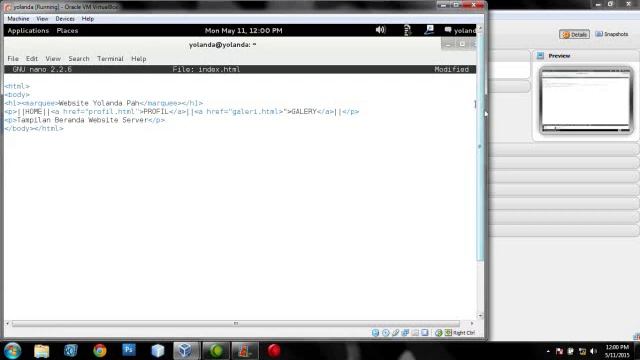Open File Explorer from the taskbar

[x=42, y=351]
